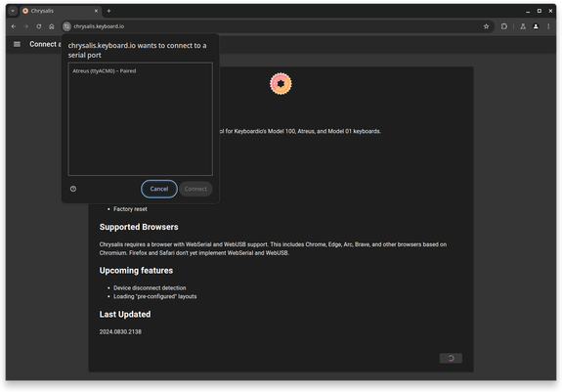
Task: Click the loading spinner button
Action: click(451, 358)
